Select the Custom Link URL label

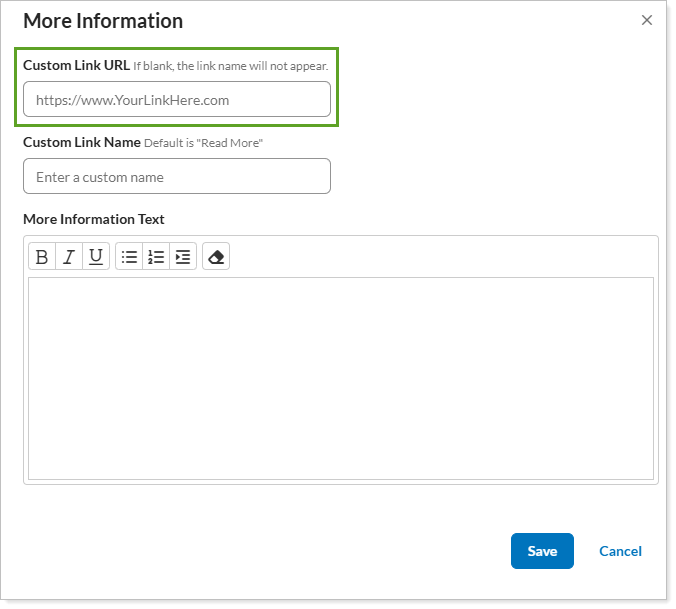point(76,66)
